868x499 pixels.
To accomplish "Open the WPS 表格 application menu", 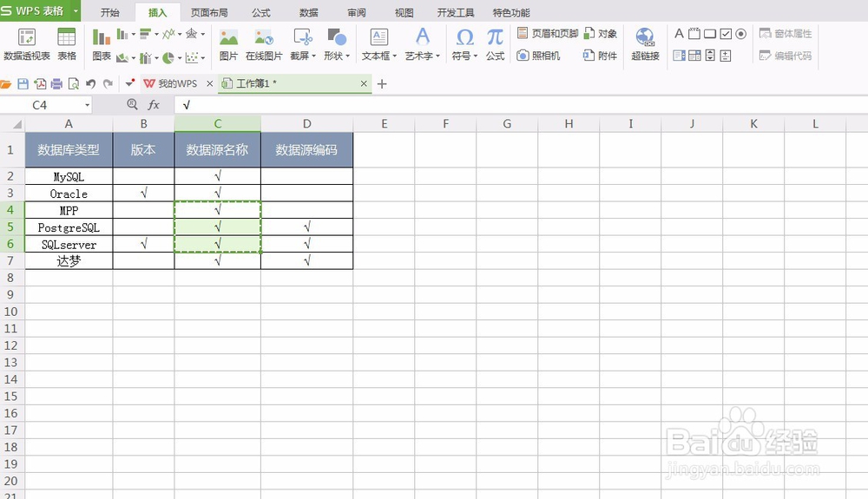I will 40,10.
